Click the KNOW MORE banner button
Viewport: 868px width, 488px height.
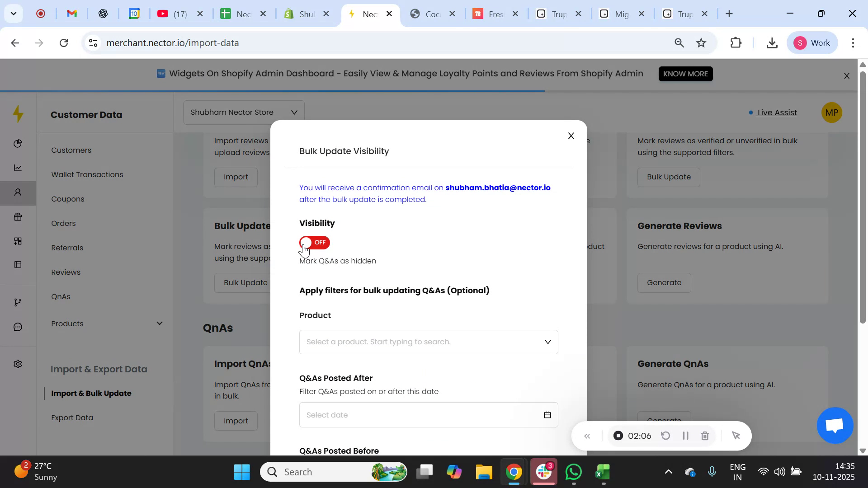[685, 74]
